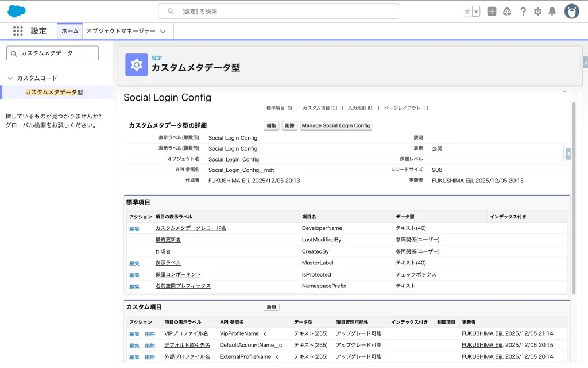Select カスタムメタデータ型 in sidebar
Viewport: 588px width, 368px height.
point(54,92)
